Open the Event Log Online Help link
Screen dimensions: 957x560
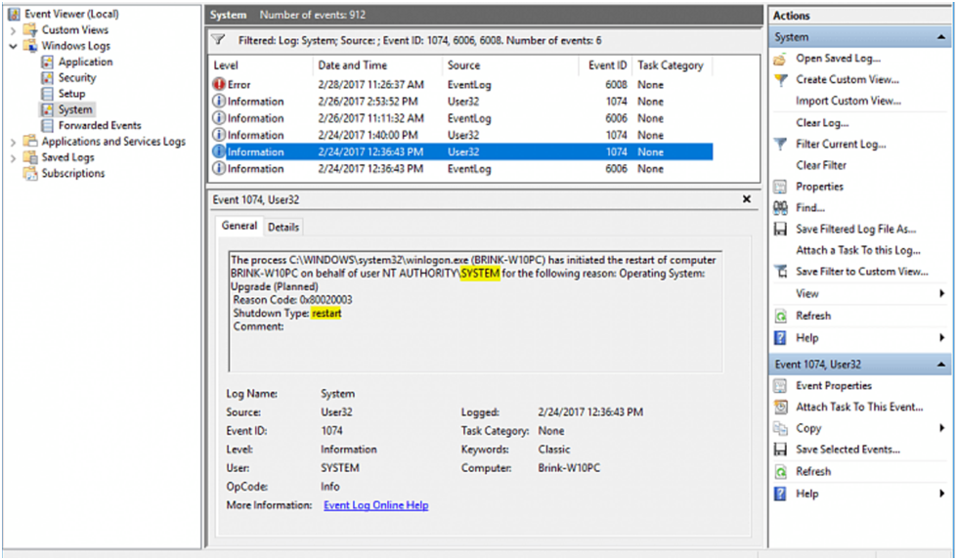click(376, 505)
